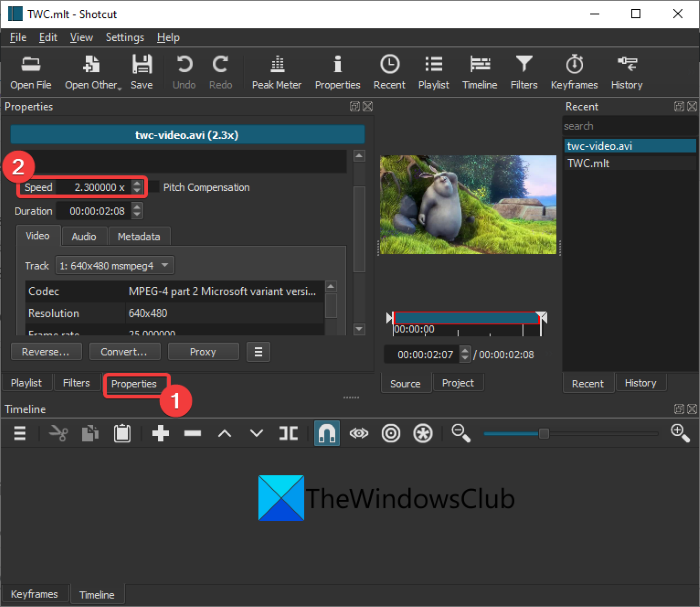Toggle ripple all tracks asterisk icon
This screenshot has width=700, height=607.
pyautogui.click(x=423, y=433)
